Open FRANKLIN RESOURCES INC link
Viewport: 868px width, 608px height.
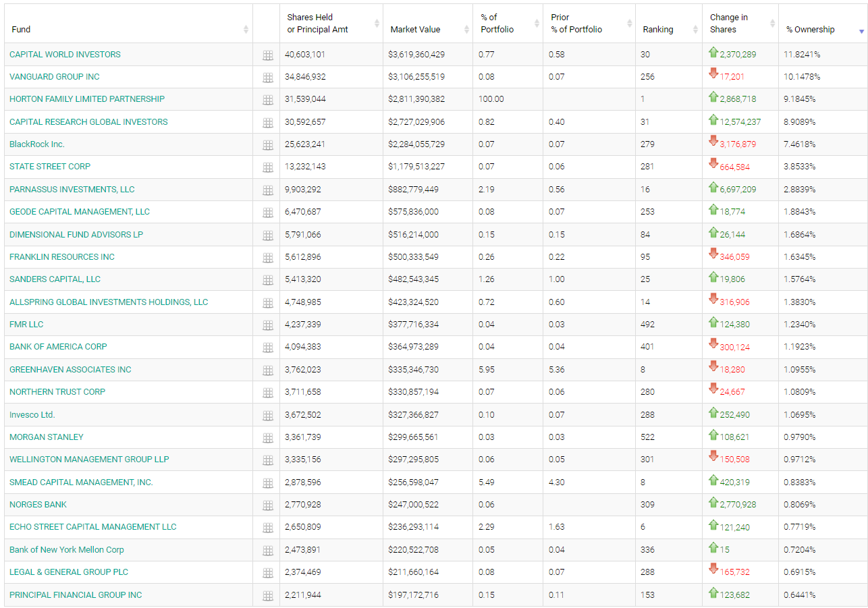tap(62, 257)
